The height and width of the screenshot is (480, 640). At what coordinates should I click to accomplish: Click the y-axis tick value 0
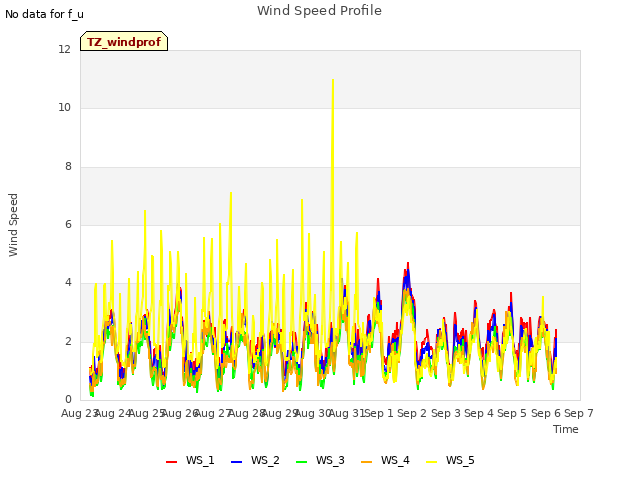68,399
